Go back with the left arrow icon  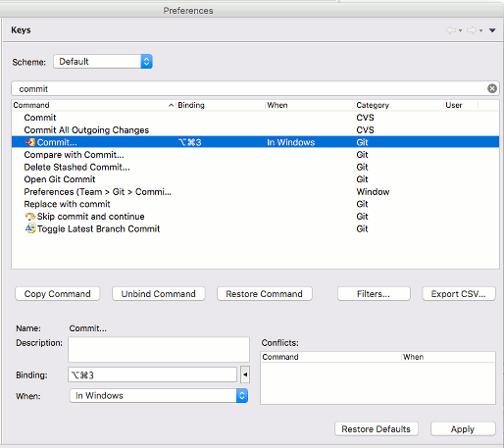pyautogui.click(x=451, y=30)
